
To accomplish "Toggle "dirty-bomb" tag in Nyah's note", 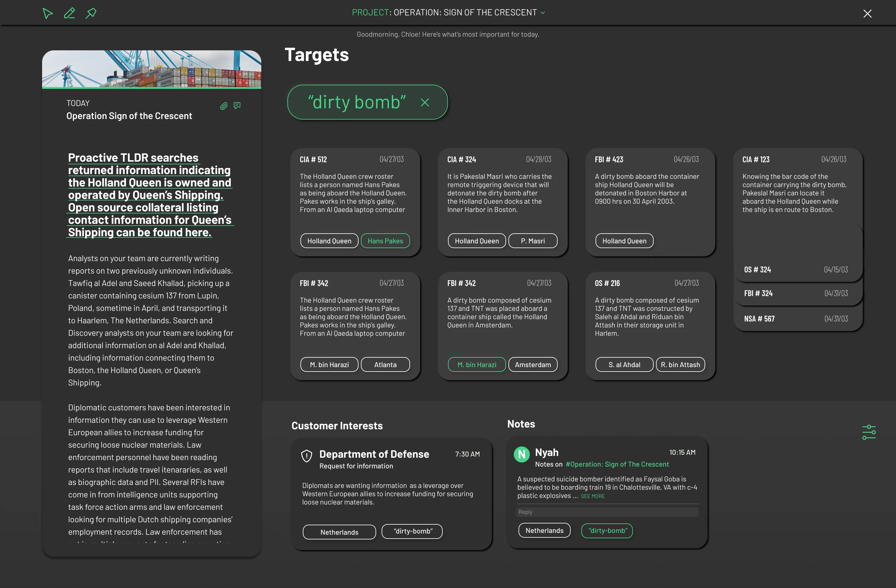I will point(607,531).
